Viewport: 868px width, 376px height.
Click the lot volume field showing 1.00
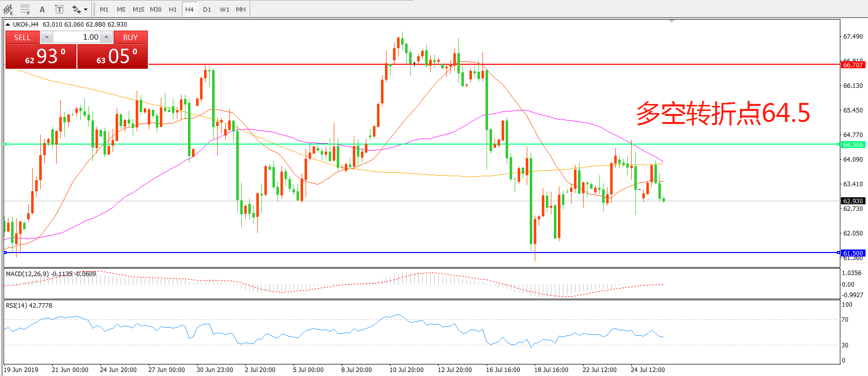click(77, 37)
